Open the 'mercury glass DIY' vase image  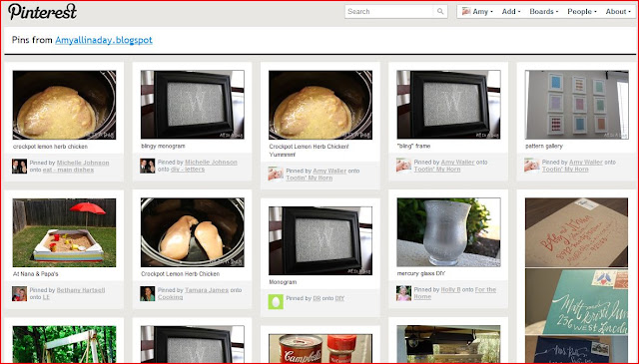click(448, 232)
